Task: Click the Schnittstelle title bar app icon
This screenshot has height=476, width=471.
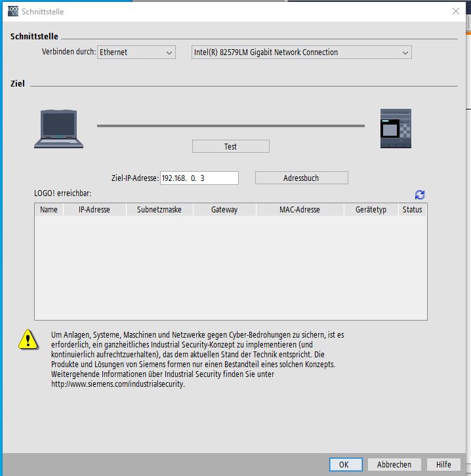Action: pos(12,11)
